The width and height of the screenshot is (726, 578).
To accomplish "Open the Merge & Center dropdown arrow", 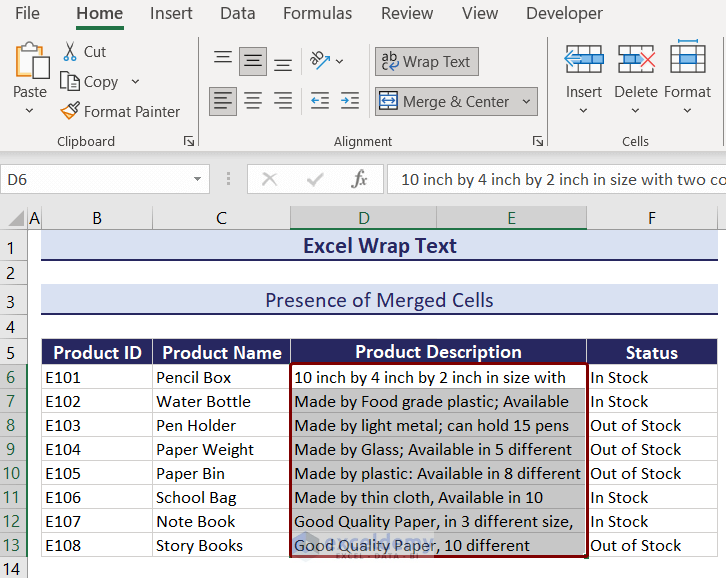I will pyautogui.click(x=527, y=101).
